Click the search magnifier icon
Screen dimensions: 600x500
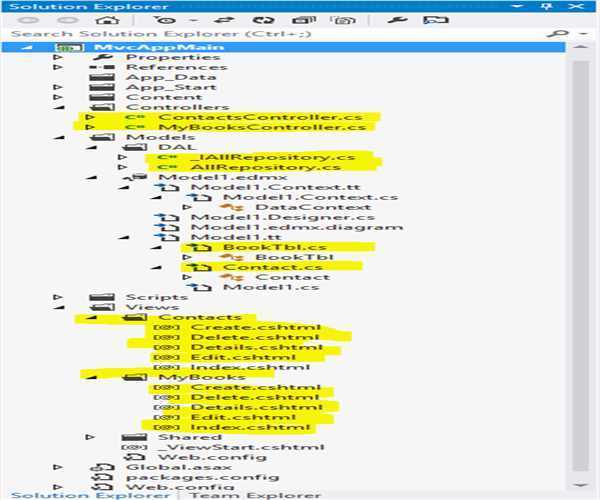[556, 33]
